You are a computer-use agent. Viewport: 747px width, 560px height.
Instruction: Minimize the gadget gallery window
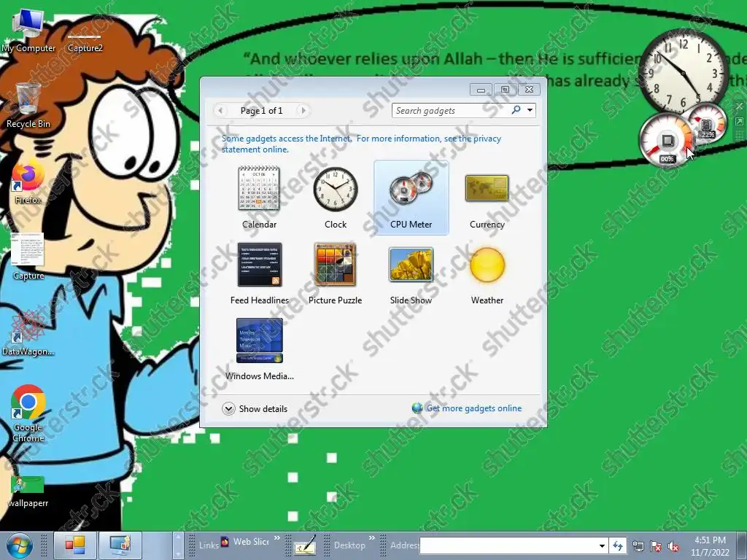point(481,89)
